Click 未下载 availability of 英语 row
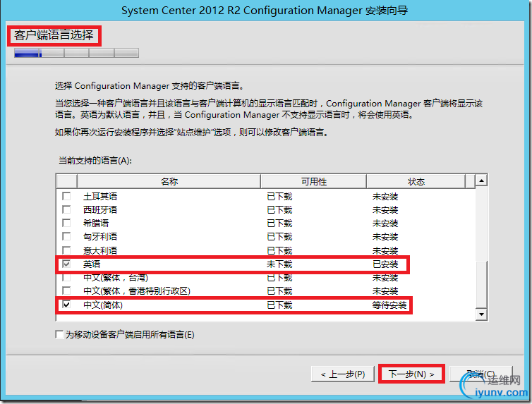Image resolution: width=532 pixels, height=404 pixels. [x=279, y=264]
